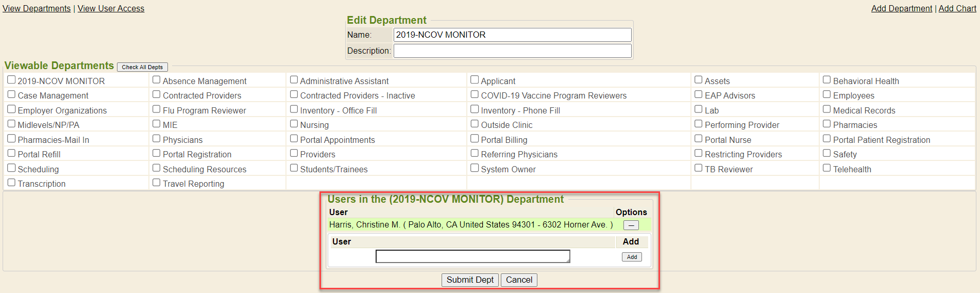The height and width of the screenshot is (293, 980).
Task: Toggle the Travel Reporting checkbox
Action: click(x=157, y=183)
